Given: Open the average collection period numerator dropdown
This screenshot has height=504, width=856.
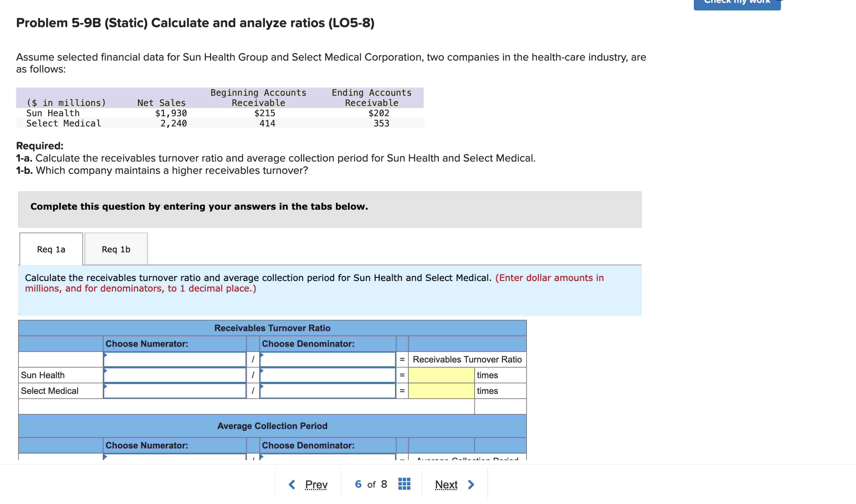Looking at the screenshot, I should click(x=175, y=457).
